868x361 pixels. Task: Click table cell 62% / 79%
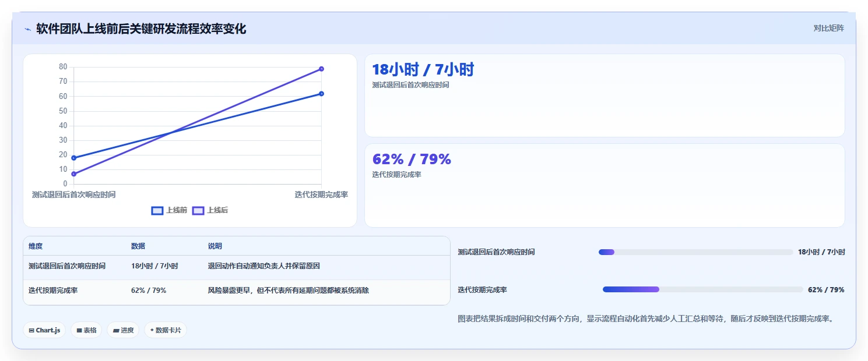[149, 290]
